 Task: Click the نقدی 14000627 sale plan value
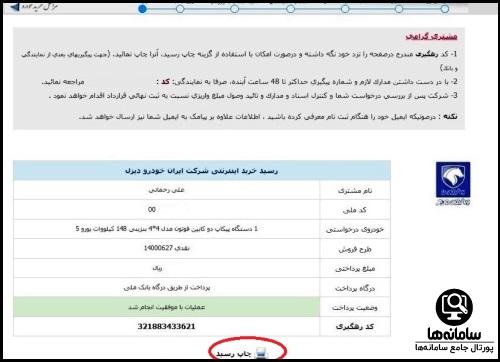166,248
